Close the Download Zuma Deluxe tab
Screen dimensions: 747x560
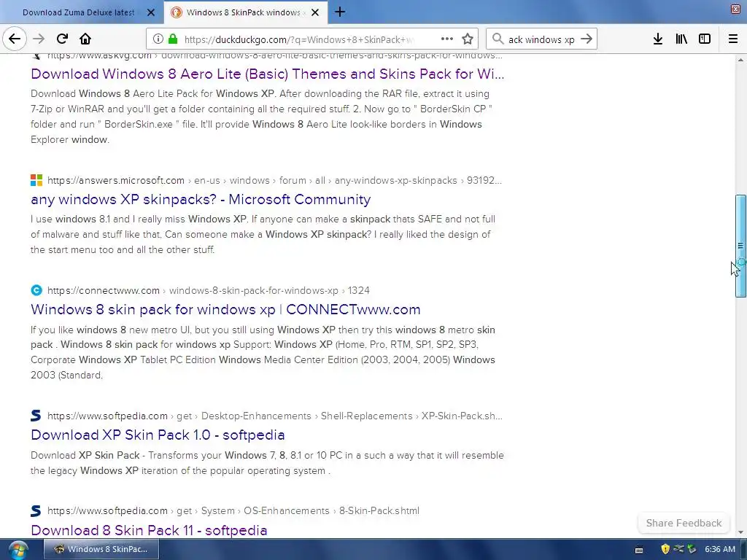[x=151, y=12]
